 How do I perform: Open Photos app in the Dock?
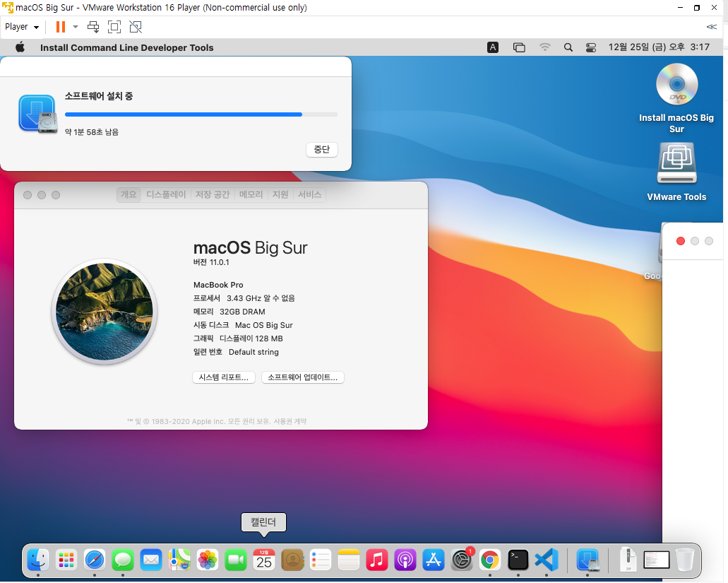click(x=208, y=560)
